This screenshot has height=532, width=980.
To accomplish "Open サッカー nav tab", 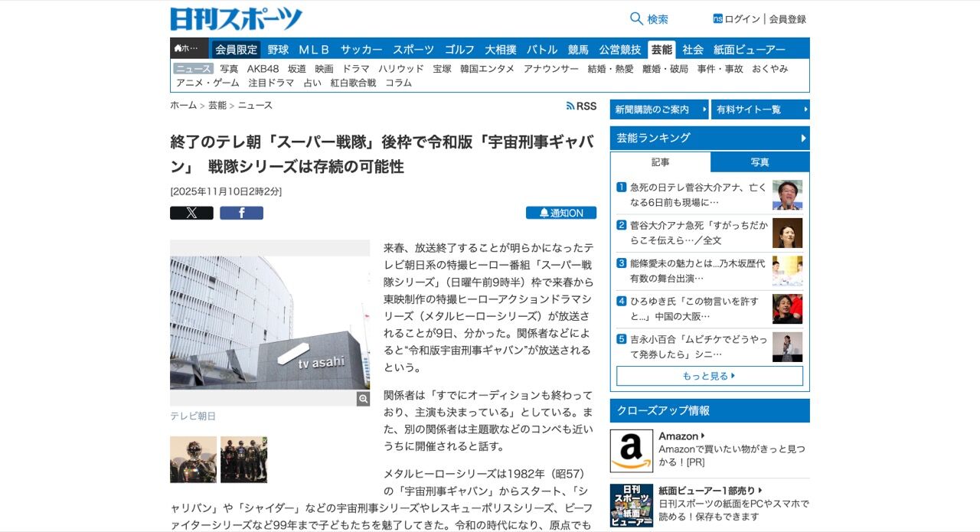I will 361,49.
